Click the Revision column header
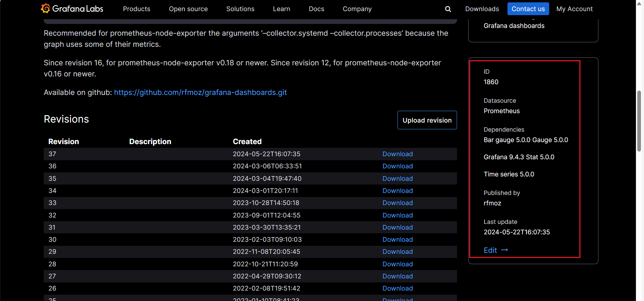644x301 pixels. pos(64,141)
